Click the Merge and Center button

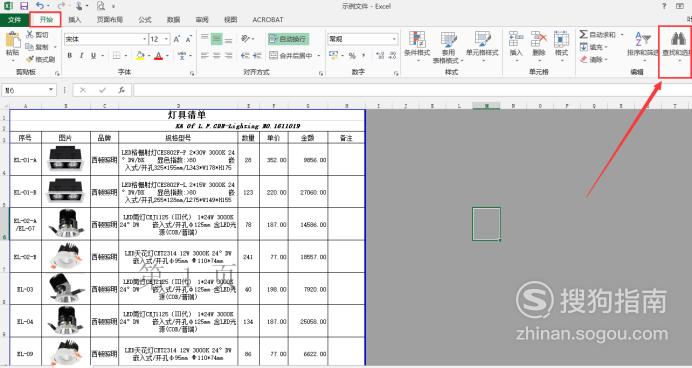coord(294,56)
